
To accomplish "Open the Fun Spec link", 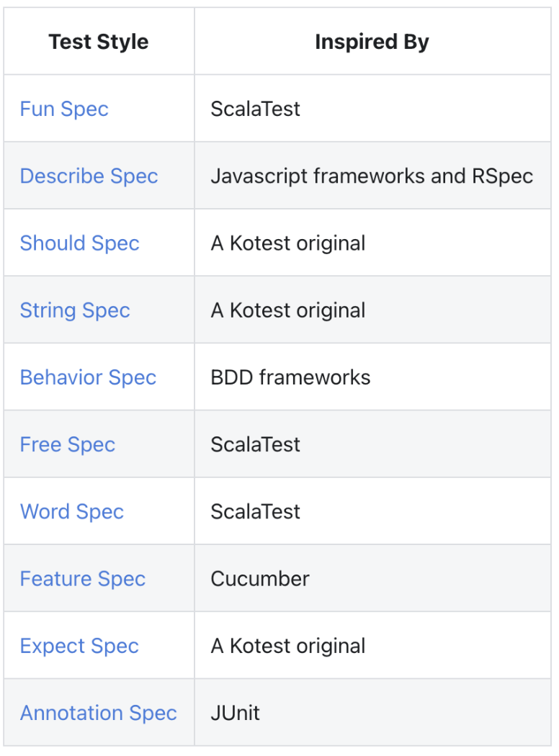I will pyautogui.click(x=64, y=109).
